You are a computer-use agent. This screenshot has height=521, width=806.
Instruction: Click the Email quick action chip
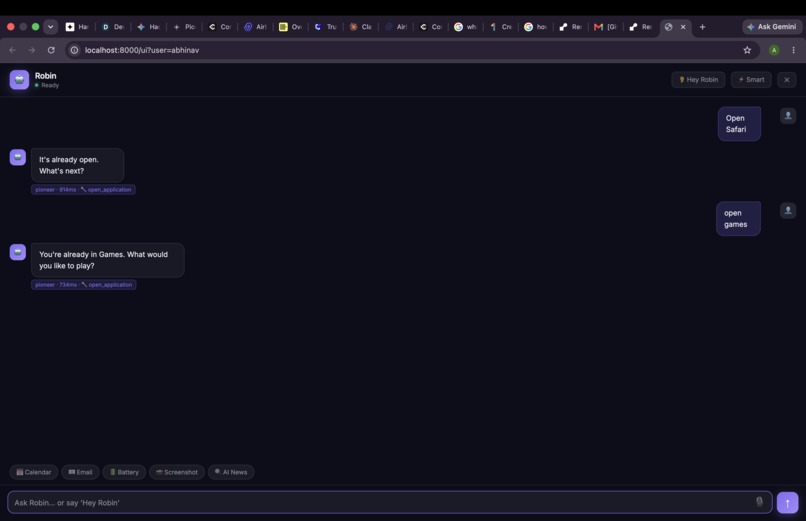tap(80, 472)
